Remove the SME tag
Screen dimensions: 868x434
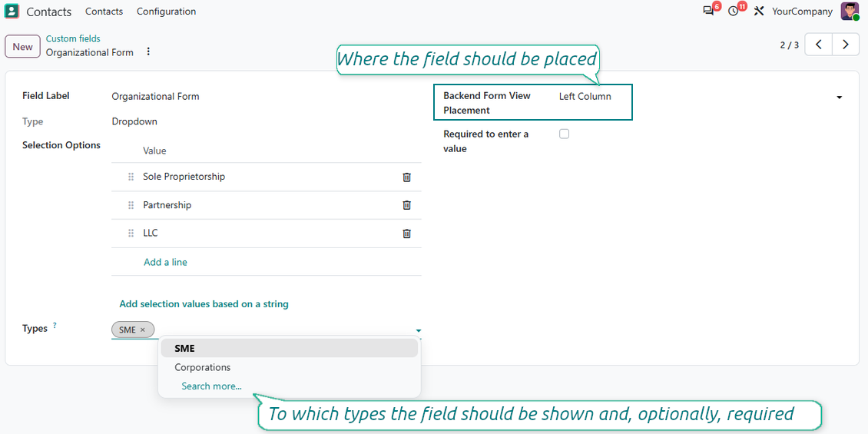click(143, 330)
